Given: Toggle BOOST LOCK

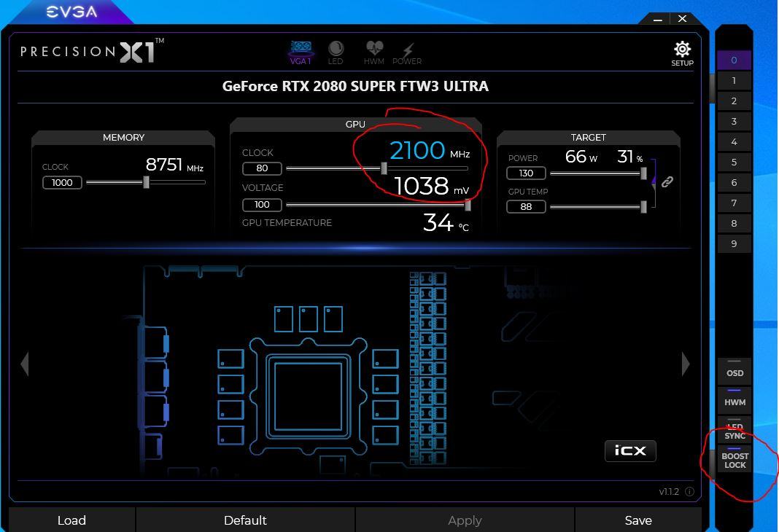Looking at the screenshot, I should pos(735,460).
